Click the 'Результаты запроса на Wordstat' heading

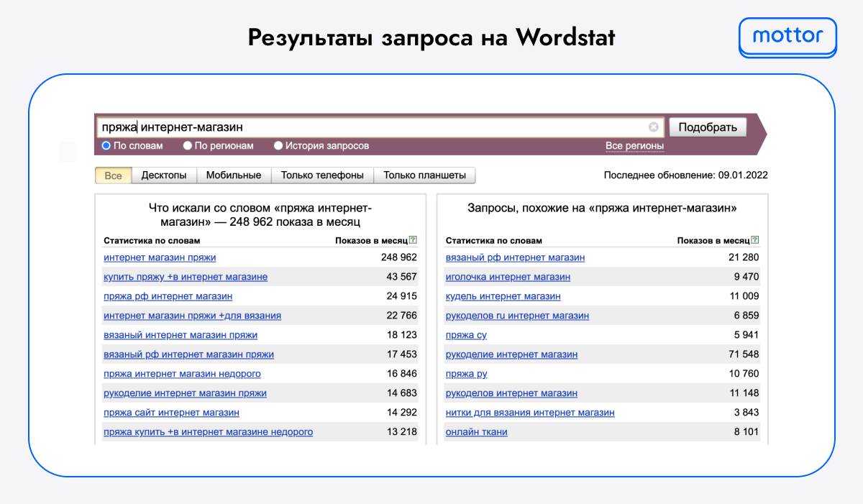point(431,37)
